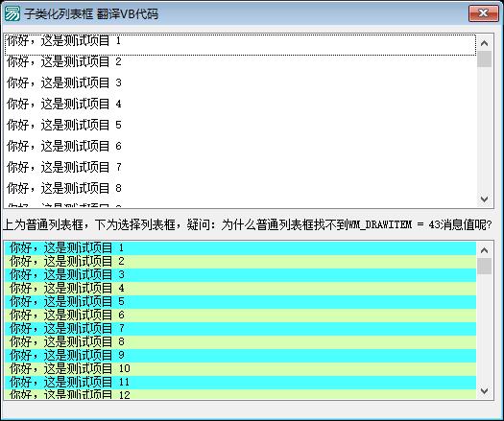The image size is (504, 421).
Task: Select item 1 in the top list
Action: 240,45
